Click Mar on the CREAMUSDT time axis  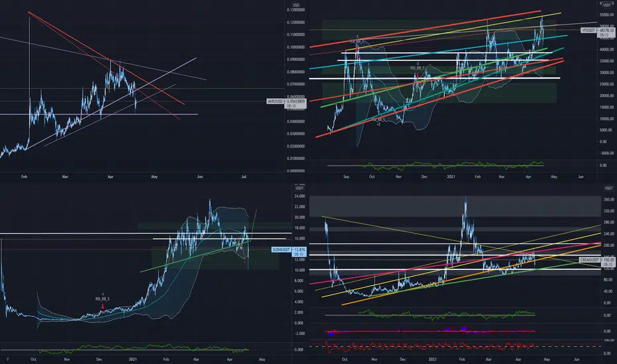pos(489,359)
